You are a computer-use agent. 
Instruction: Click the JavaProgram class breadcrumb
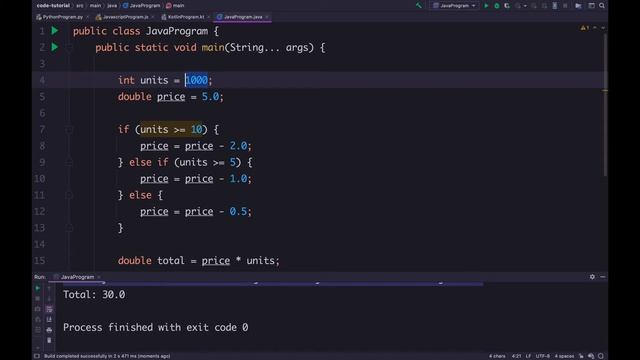[142, 6]
